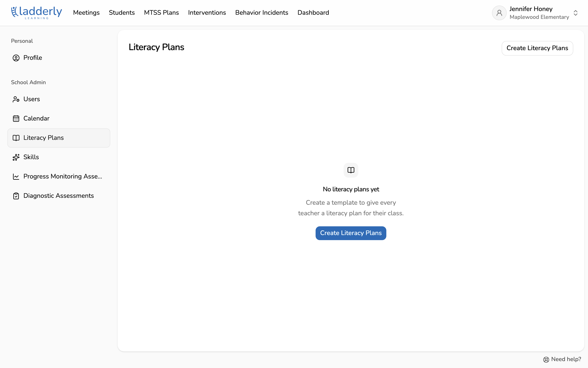Open MTSS Plans
Image resolution: width=588 pixels, height=368 pixels.
click(x=161, y=13)
